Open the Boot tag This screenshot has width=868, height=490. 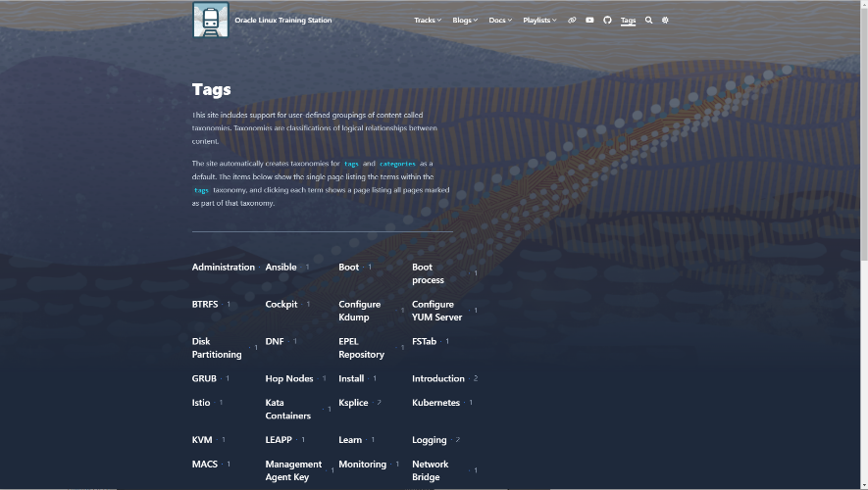(349, 268)
